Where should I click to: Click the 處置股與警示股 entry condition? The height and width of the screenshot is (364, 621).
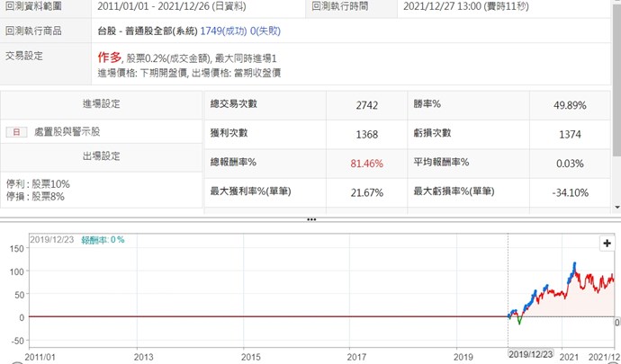coord(67,132)
